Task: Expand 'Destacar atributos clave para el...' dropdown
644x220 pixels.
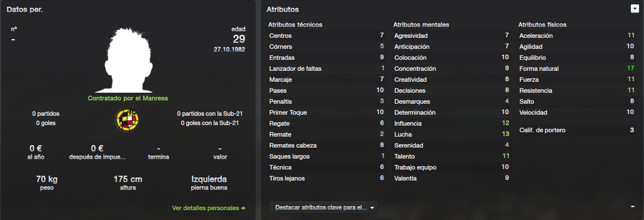Action: [x=324, y=208]
